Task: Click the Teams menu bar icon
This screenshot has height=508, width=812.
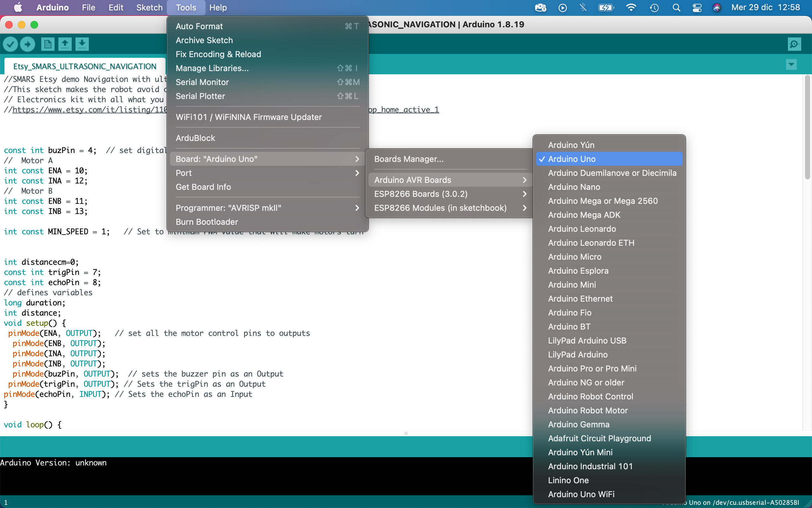Action: (x=540, y=7)
